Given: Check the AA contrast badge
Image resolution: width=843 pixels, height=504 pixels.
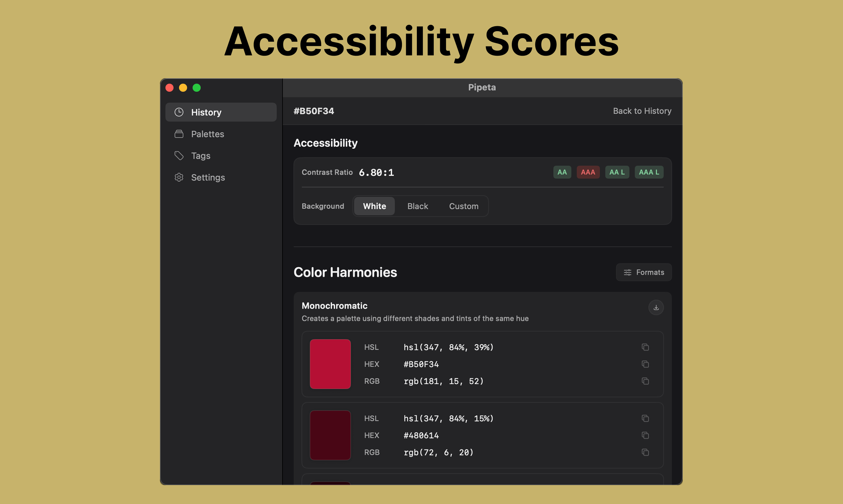Looking at the screenshot, I should tap(562, 172).
